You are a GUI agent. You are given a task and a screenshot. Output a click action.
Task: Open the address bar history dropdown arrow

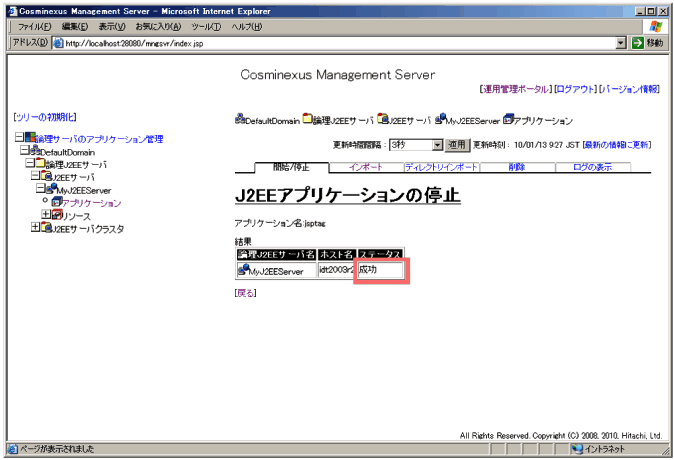621,43
